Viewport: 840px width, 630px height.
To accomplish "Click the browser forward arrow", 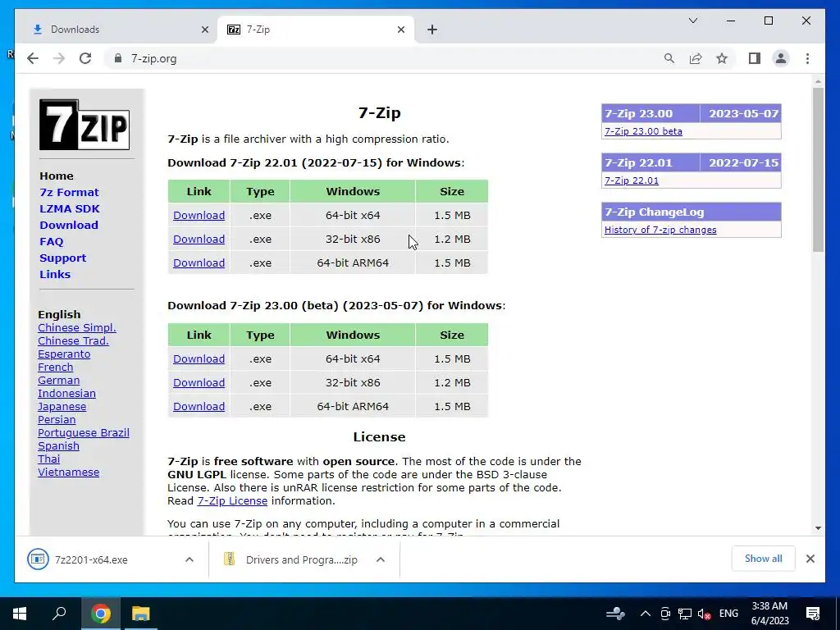I will click(59, 58).
